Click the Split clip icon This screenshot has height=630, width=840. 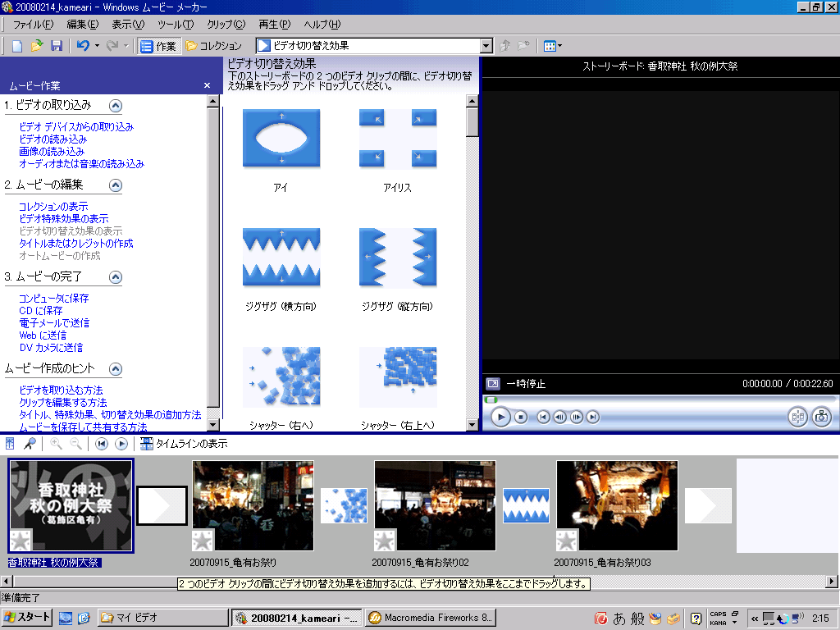pyautogui.click(x=797, y=418)
